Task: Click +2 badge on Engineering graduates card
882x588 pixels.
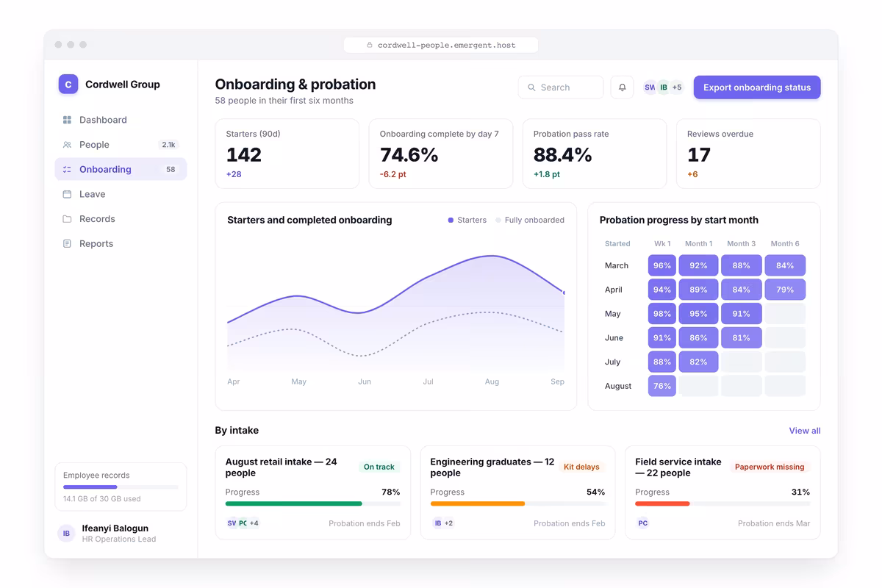Action: (448, 523)
